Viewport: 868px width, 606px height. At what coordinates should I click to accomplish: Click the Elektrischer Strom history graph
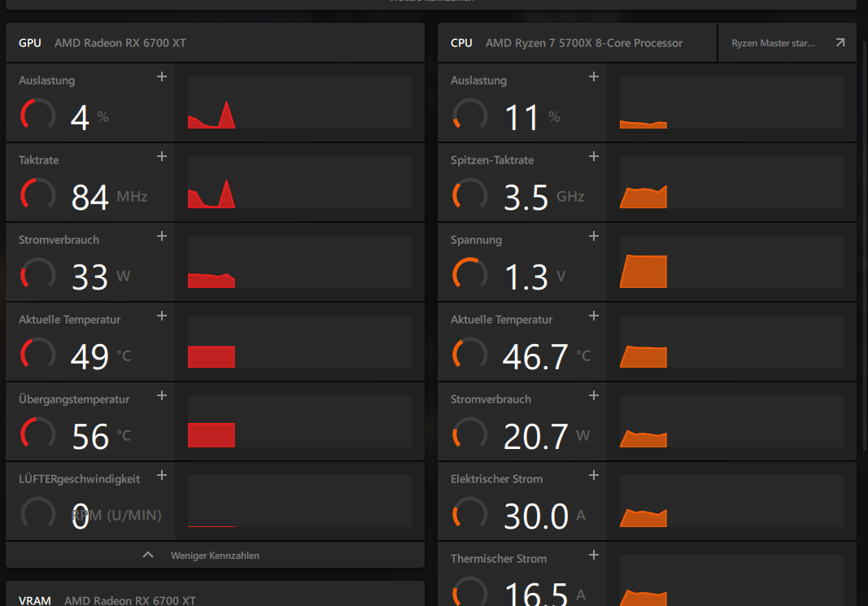pos(731,501)
